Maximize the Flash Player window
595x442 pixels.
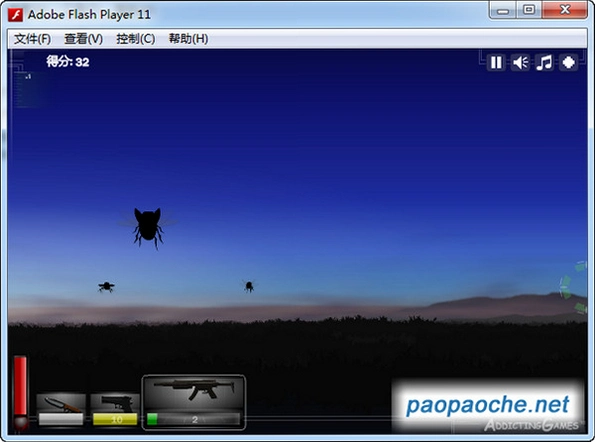pyautogui.click(x=529, y=10)
